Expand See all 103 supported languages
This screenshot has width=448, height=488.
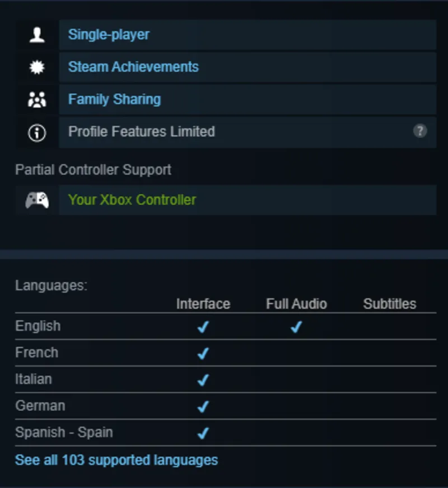click(116, 460)
